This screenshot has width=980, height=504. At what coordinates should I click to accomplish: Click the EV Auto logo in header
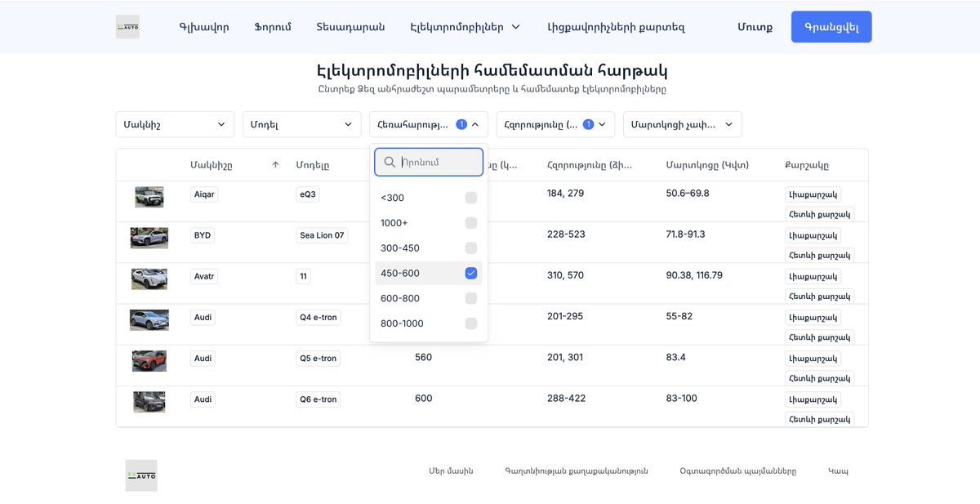(127, 27)
